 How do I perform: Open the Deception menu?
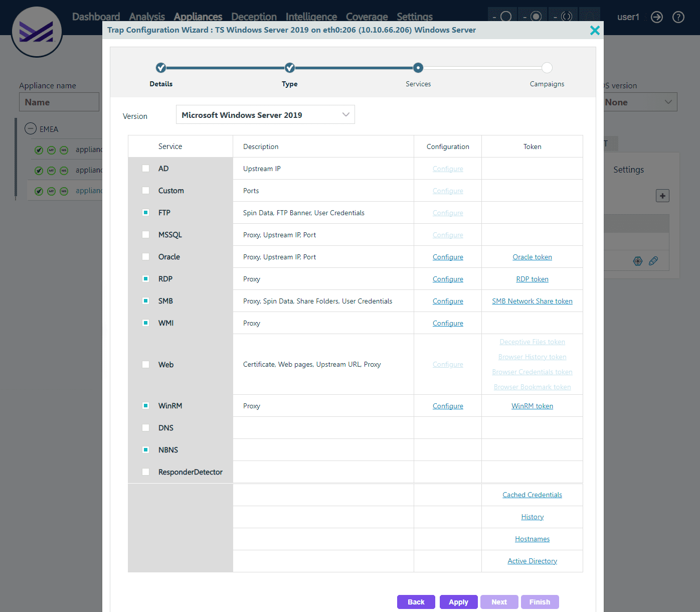pyautogui.click(x=254, y=17)
